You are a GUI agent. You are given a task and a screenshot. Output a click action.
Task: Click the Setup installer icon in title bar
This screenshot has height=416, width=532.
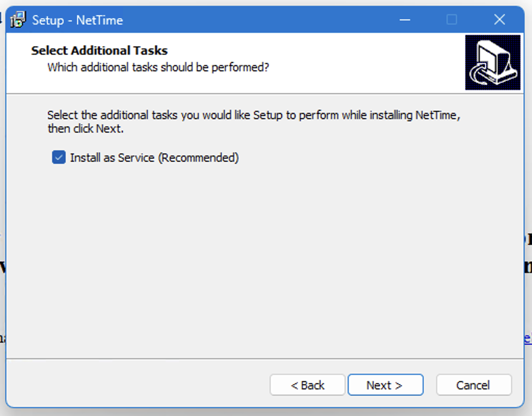click(18, 20)
